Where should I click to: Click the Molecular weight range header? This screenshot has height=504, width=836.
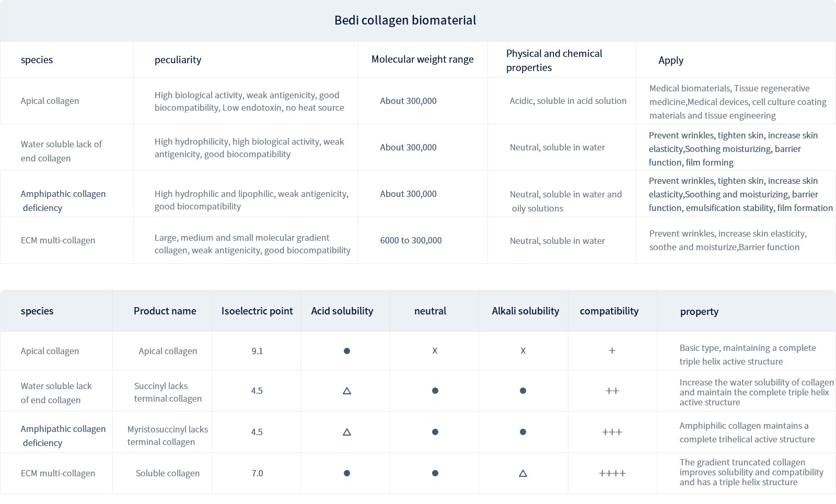(422, 60)
